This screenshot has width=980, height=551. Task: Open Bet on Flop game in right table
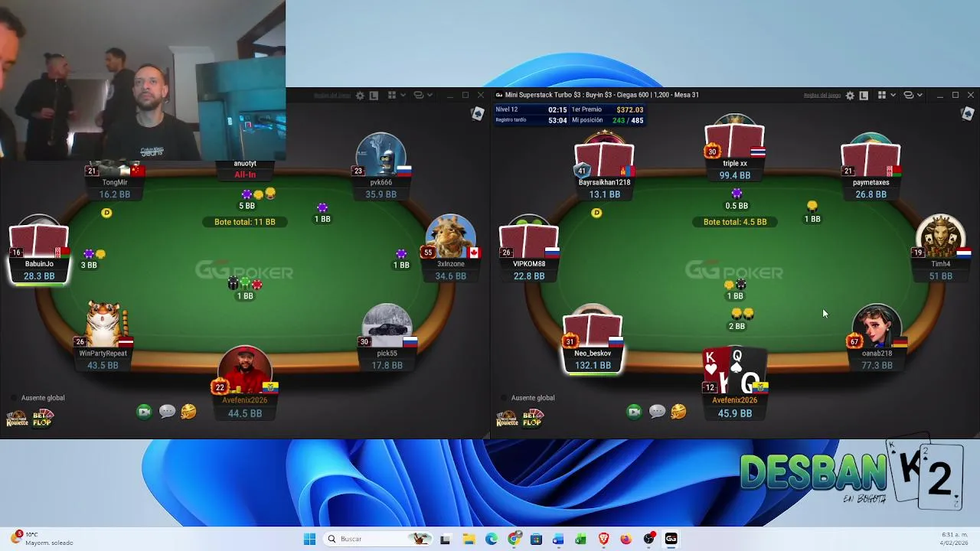pyautogui.click(x=532, y=419)
